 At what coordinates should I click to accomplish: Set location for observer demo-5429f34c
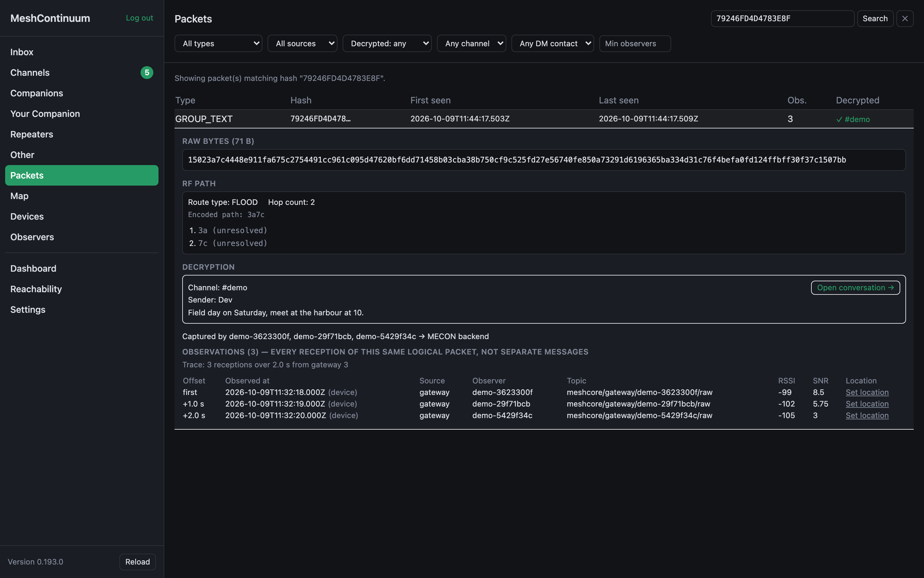(867, 415)
